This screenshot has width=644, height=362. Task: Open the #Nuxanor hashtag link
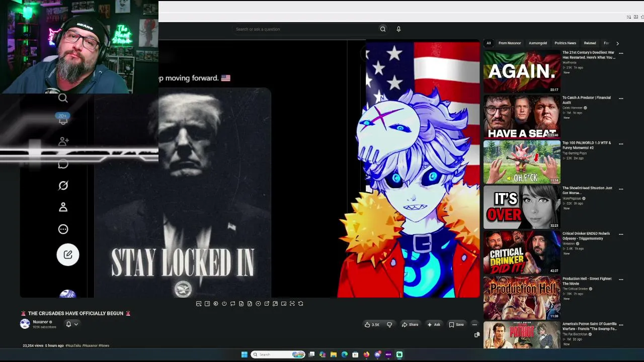(x=90, y=346)
